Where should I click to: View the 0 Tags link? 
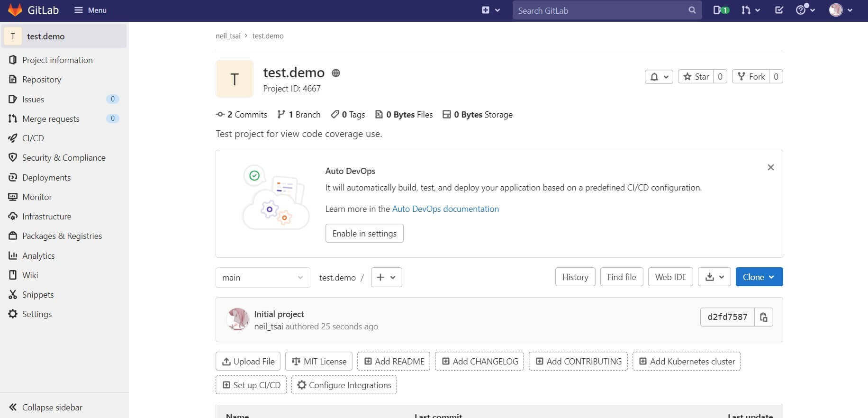[348, 115]
